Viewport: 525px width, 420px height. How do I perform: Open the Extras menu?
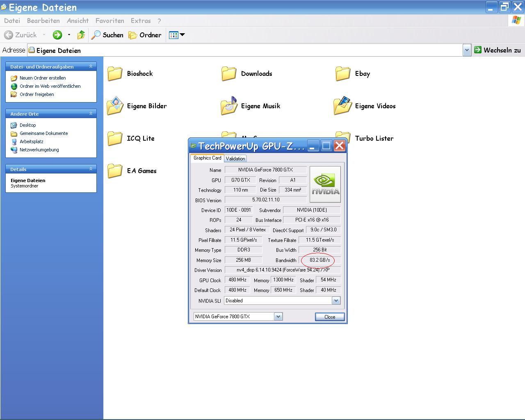point(141,21)
